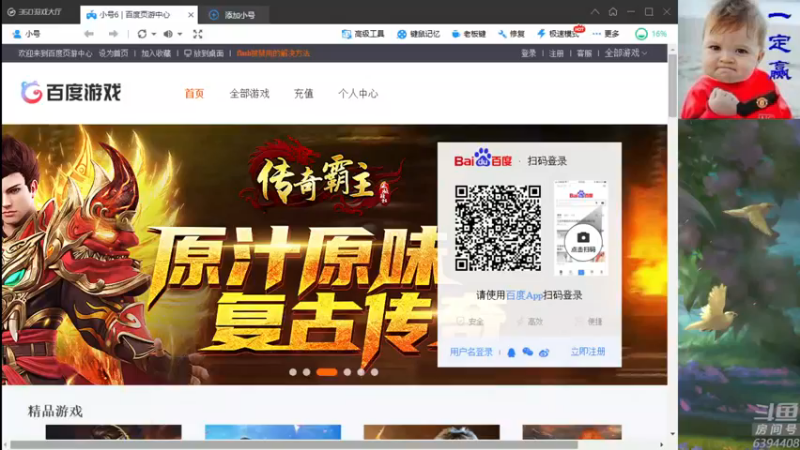
Task: Open the 百度App link
Action: coord(524,295)
